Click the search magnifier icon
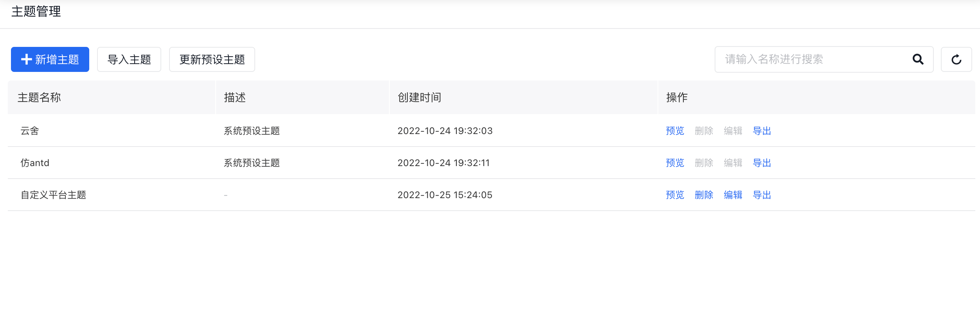 [x=918, y=59]
